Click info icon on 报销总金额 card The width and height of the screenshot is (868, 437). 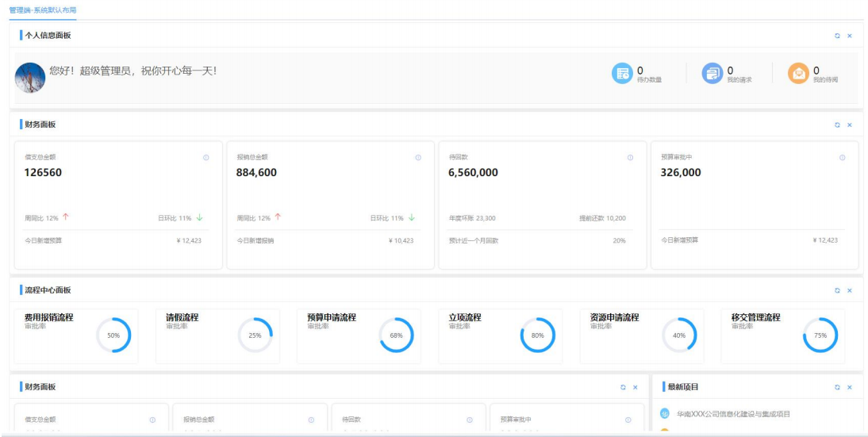[418, 157]
